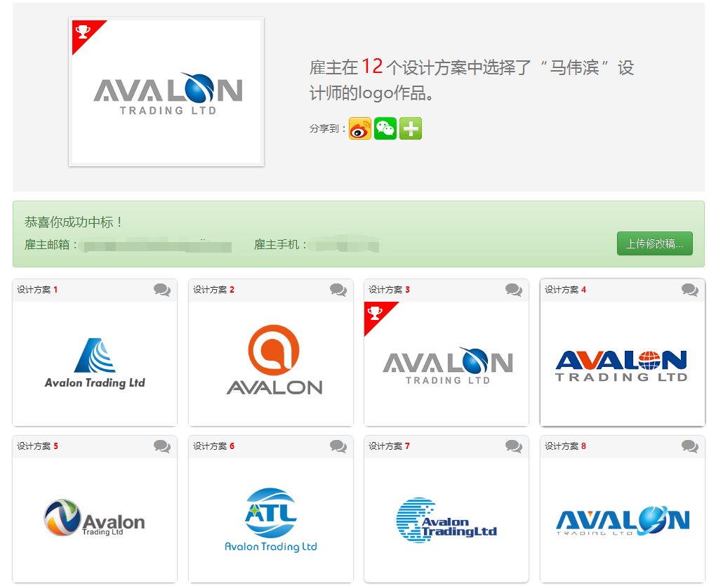Viewport: 716px width, 588px height.
Task: Show comments for design proposal 5
Action: click(162, 446)
